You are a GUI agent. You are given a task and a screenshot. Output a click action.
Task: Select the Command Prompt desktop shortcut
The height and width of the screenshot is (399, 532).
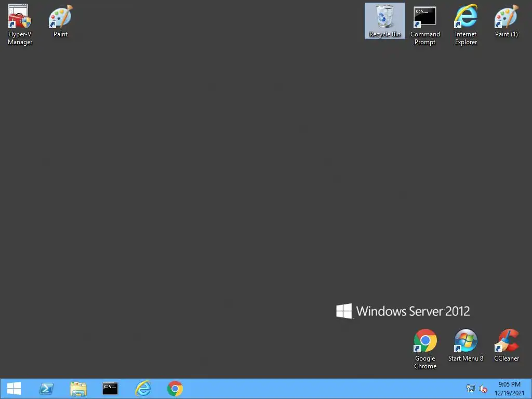[x=425, y=25]
